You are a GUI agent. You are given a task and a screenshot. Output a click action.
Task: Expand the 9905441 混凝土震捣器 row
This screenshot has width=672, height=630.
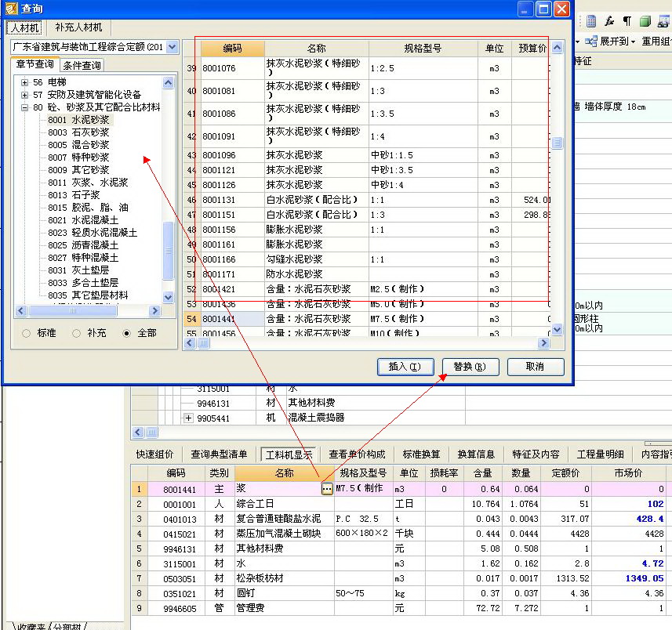pyautogui.click(x=188, y=418)
